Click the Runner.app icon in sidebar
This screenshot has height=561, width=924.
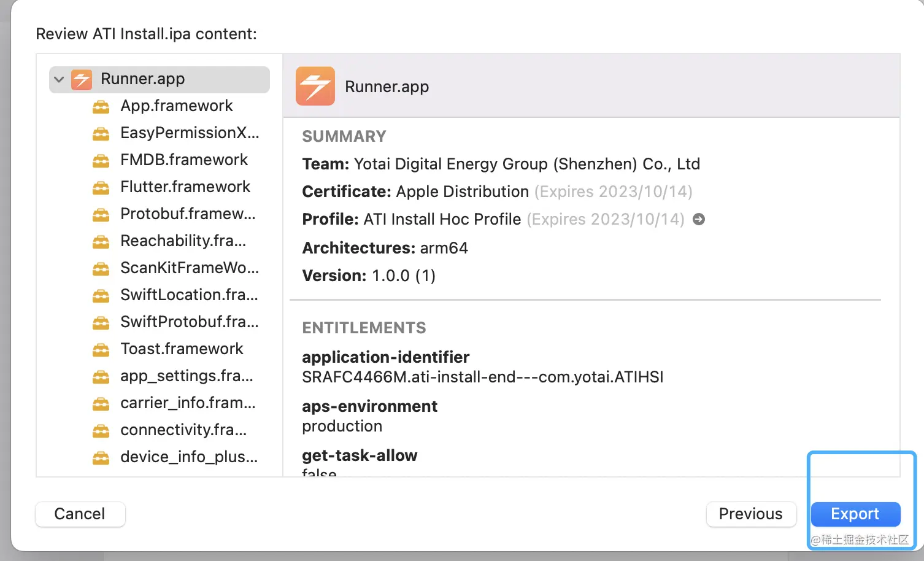point(82,79)
